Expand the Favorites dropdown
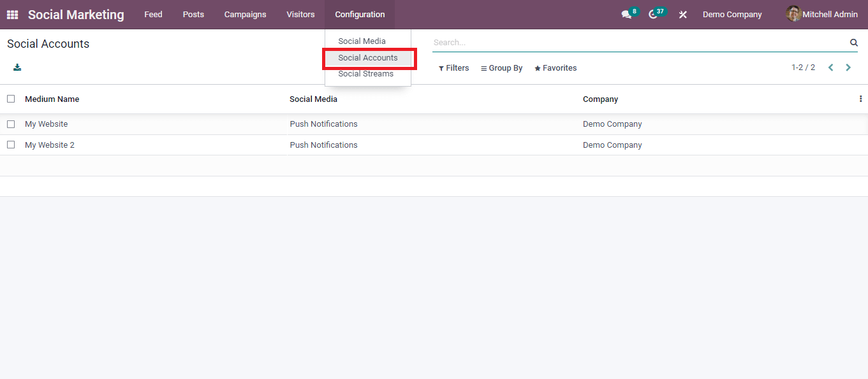The width and height of the screenshot is (868, 379). point(555,68)
